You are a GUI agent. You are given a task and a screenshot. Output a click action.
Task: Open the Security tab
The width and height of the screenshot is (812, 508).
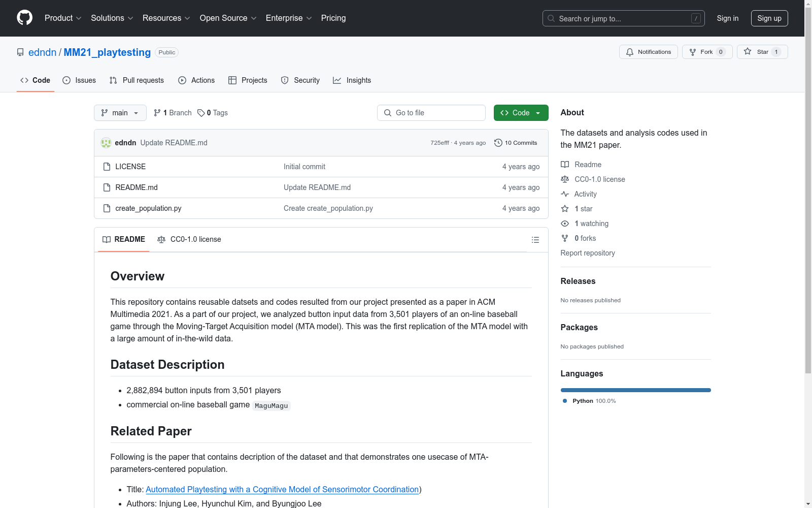click(300, 80)
